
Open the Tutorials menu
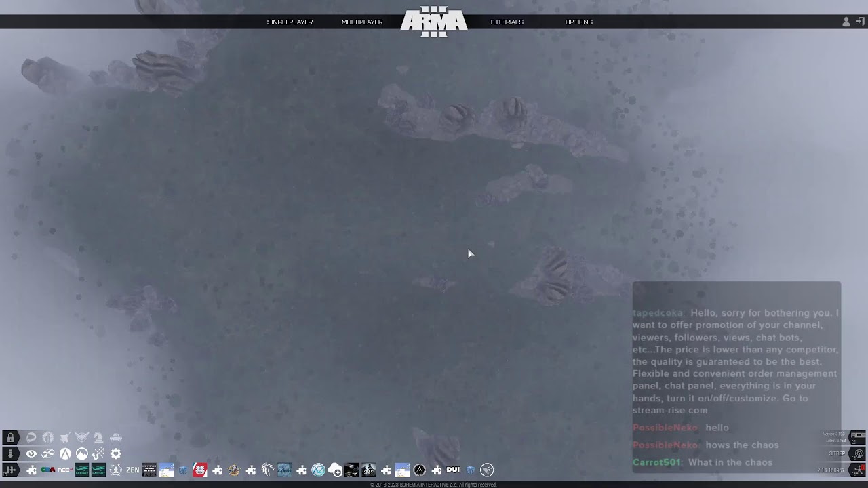click(x=507, y=22)
